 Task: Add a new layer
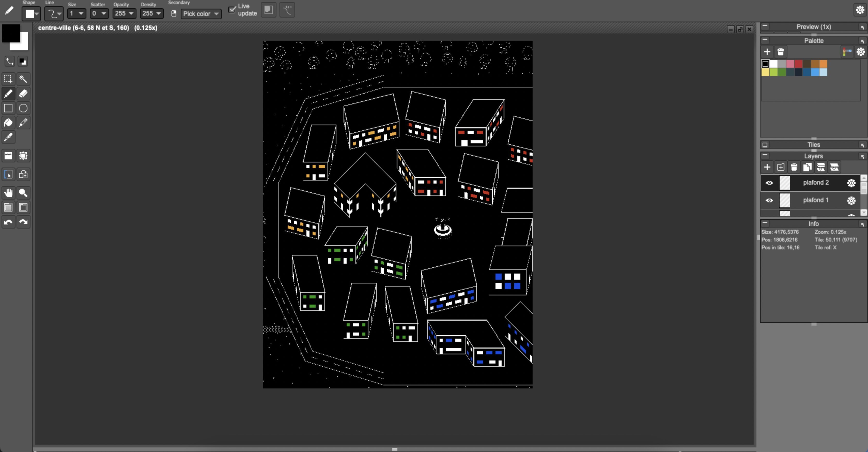767,167
